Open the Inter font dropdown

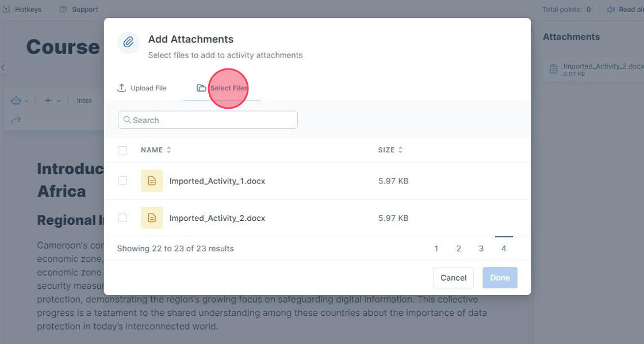[x=85, y=101]
